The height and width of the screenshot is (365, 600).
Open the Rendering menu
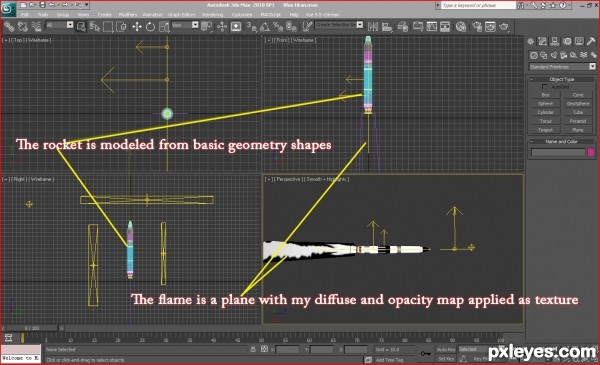212,15
